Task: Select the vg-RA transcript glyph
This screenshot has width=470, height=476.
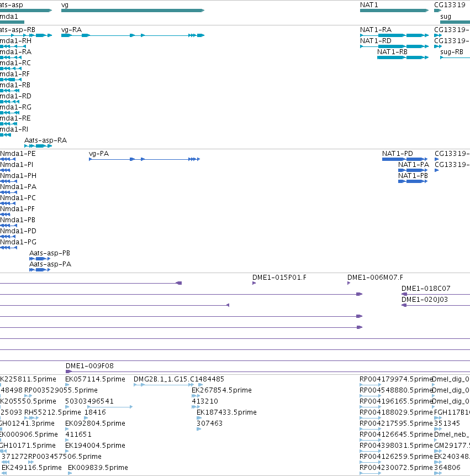Action: [x=133, y=35]
